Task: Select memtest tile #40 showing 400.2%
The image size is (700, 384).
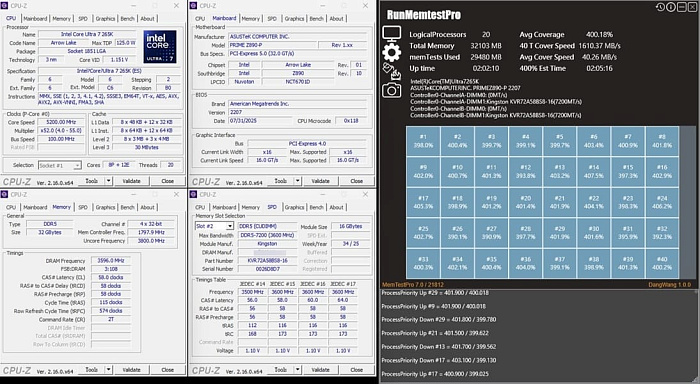Action: pos(662,263)
